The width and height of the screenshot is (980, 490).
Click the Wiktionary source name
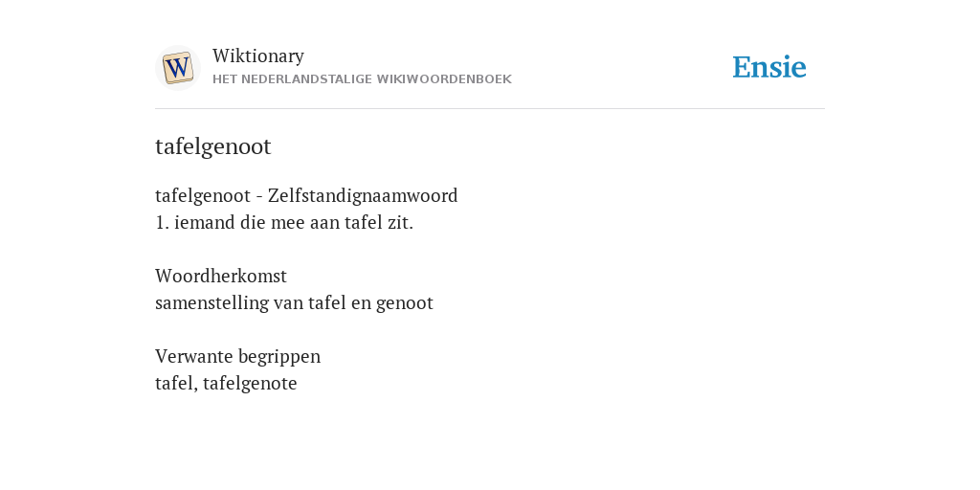coord(258,56)
